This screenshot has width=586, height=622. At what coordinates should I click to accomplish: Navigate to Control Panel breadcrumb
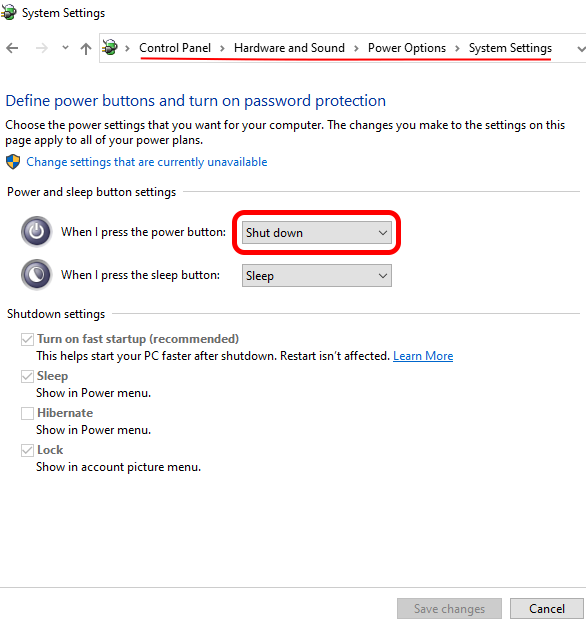pos(175,48)
